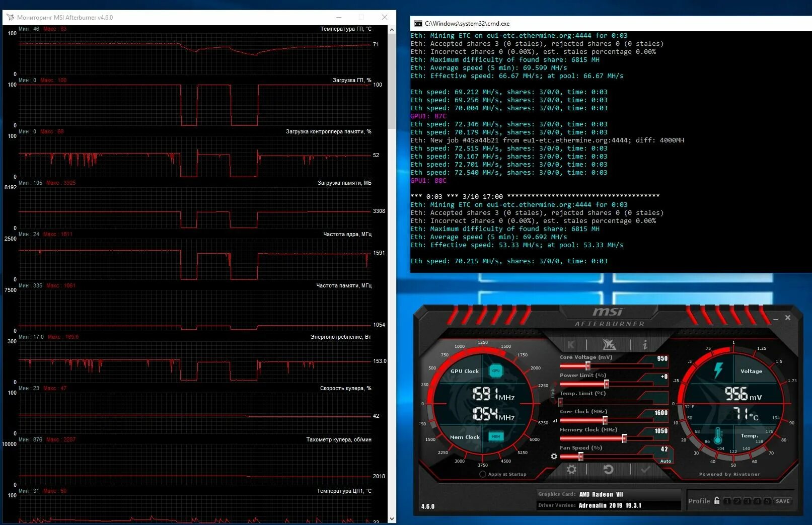Apply settings with the checkmark icon

(x=645, y=469)
